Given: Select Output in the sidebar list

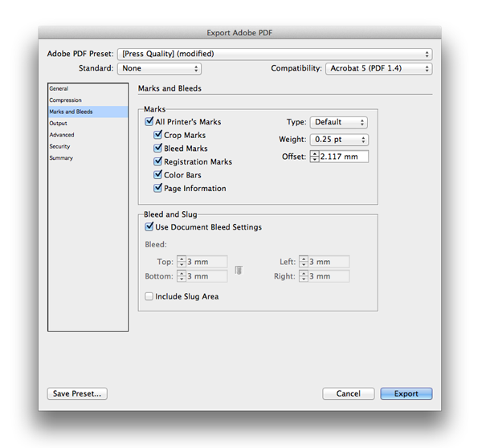Looking at the screenshot, I should 59,124.
